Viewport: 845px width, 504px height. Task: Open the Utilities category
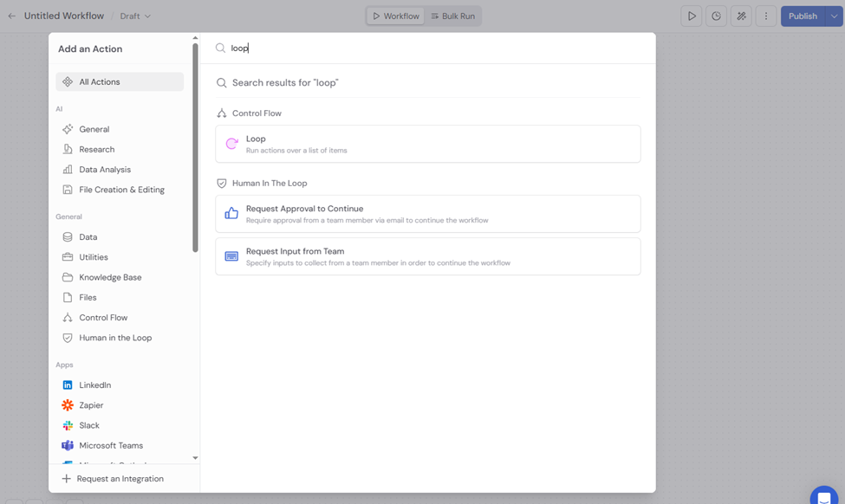coord(120,257)
